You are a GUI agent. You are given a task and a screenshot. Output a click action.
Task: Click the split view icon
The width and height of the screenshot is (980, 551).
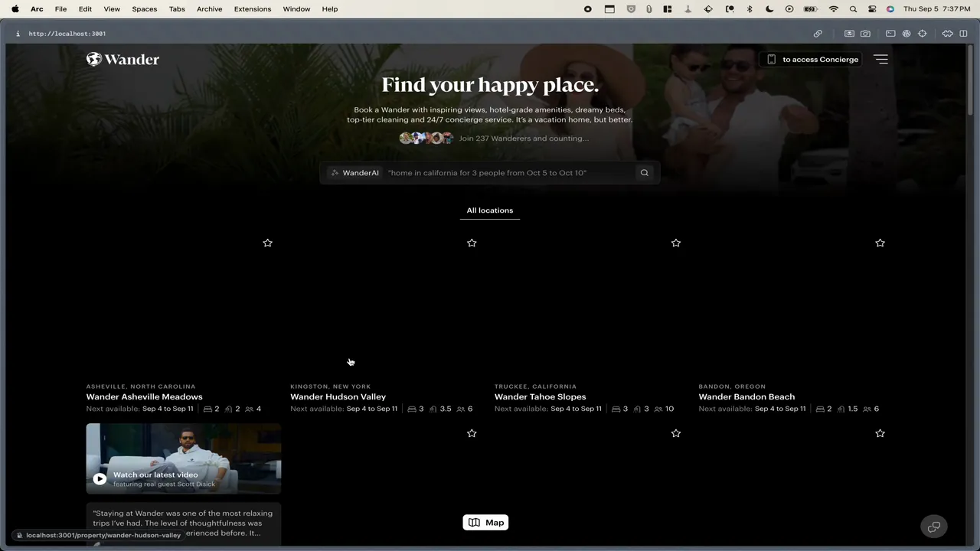click(963, 34)
